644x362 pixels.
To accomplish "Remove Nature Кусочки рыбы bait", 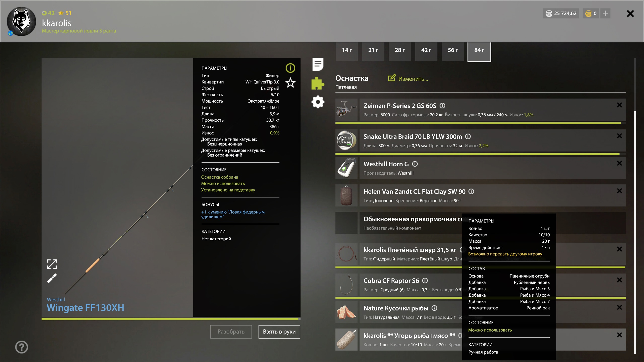I will click(619, 307).
